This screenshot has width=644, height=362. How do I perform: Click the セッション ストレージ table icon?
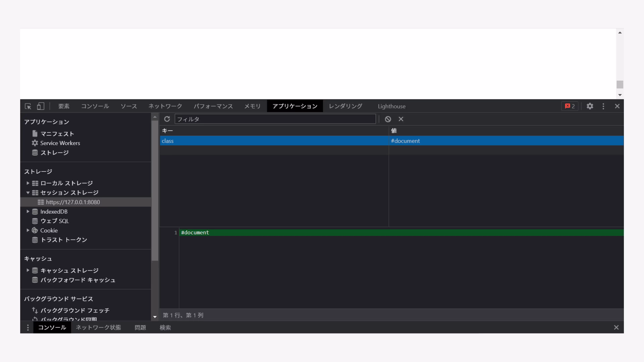pos(35,193)
